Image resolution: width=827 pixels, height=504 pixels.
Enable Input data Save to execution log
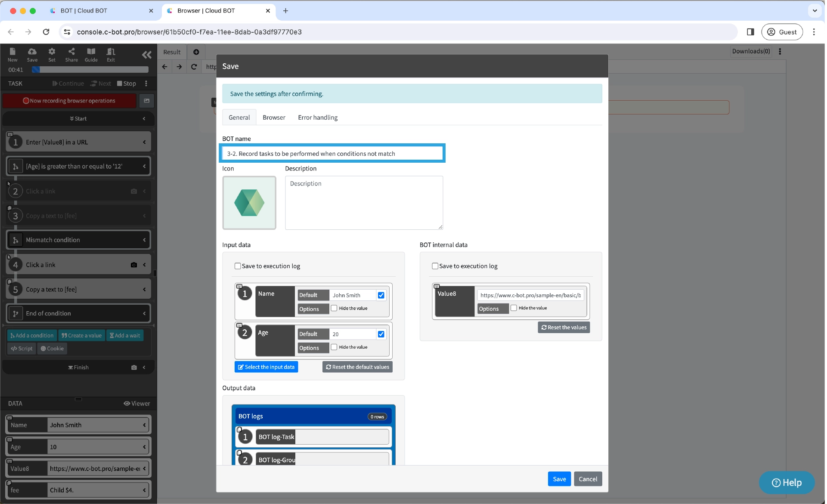[x=238, y=266]
